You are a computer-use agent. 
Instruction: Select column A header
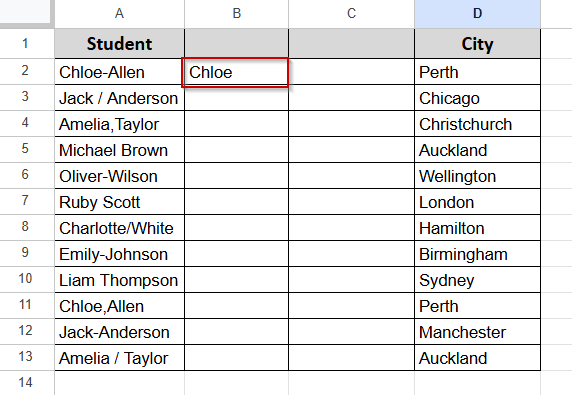pyautogui.click(x=119, y=14)
